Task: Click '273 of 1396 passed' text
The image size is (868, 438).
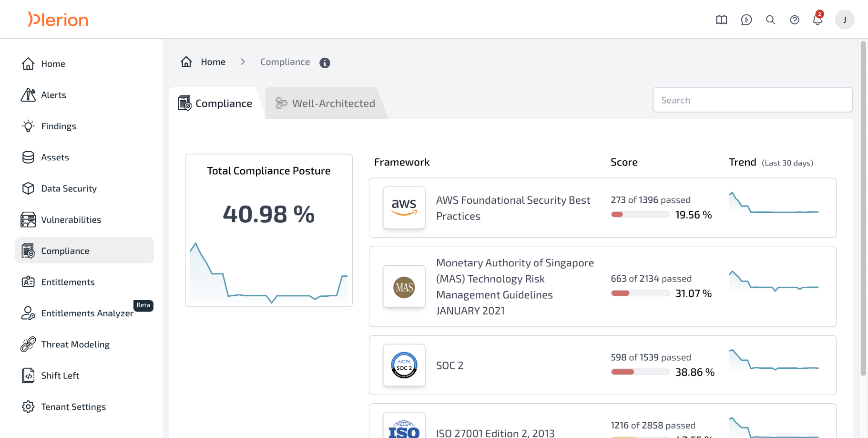Action: tap(651, 200)
